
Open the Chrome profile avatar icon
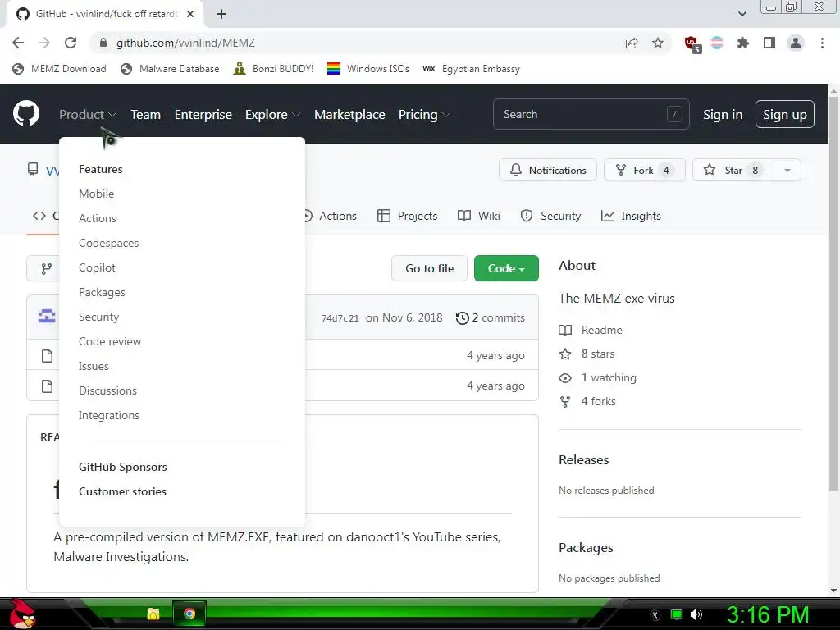(796, 43)
